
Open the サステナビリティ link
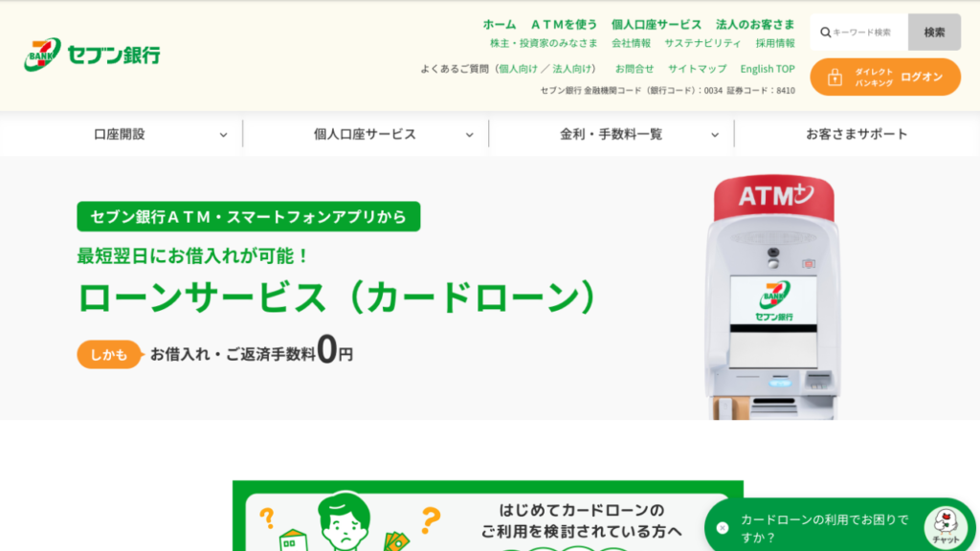(702, 43)
